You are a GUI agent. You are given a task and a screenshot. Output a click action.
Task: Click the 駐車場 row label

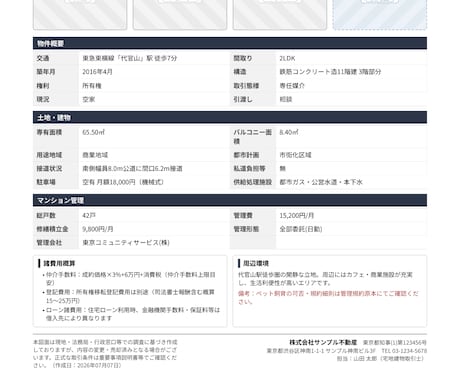[46, 182]
